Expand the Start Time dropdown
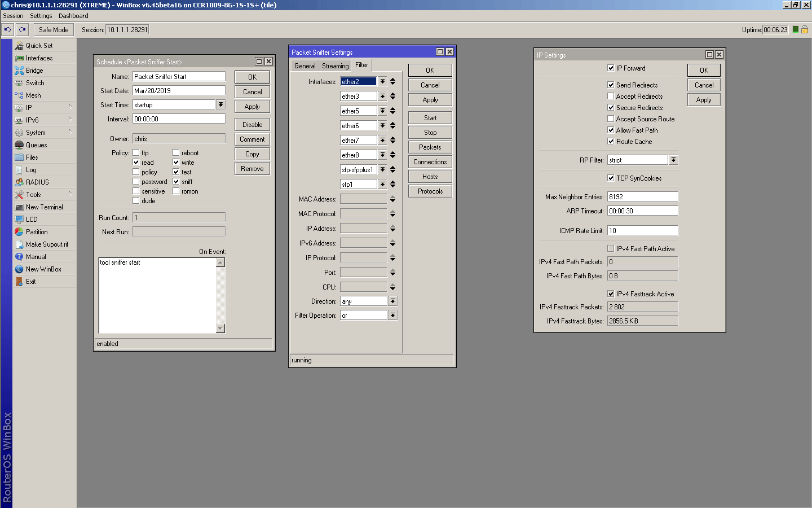This screenshot has width=812, height=508. tap(221, 105)
